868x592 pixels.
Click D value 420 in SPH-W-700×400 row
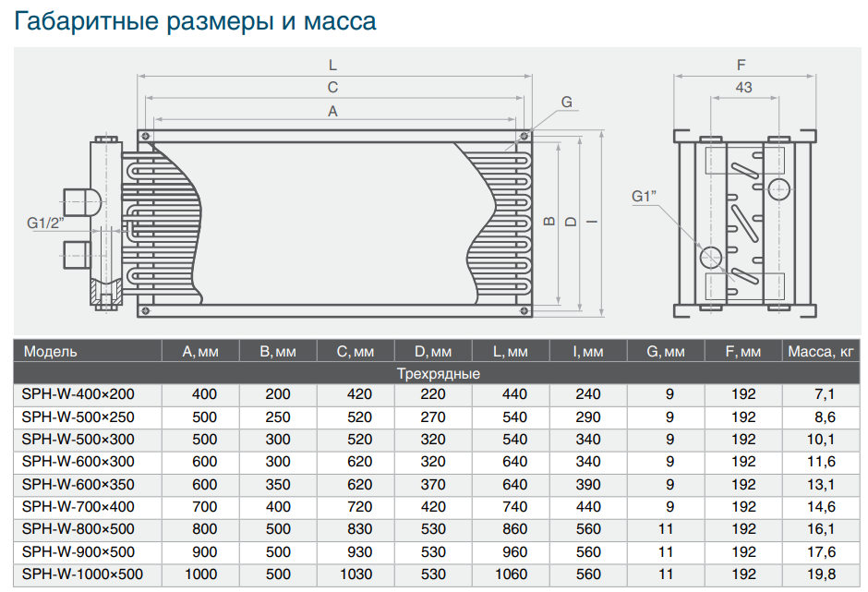tap(433, 507)
